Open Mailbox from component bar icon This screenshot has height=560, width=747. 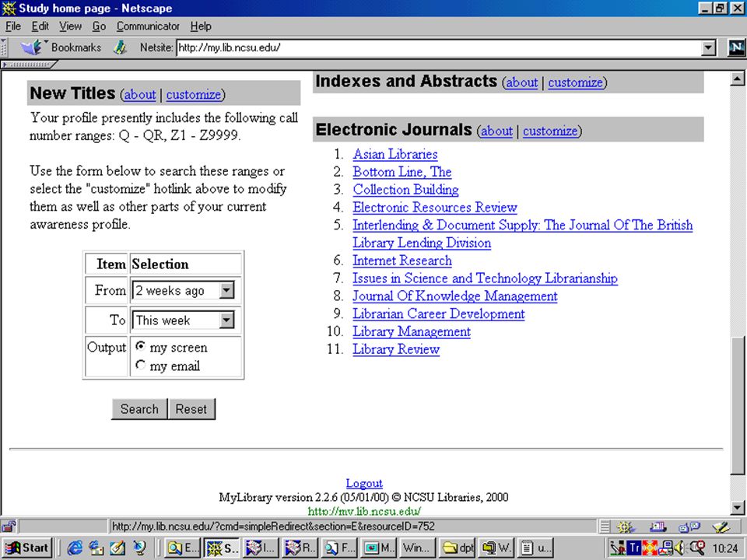(658, 527)
